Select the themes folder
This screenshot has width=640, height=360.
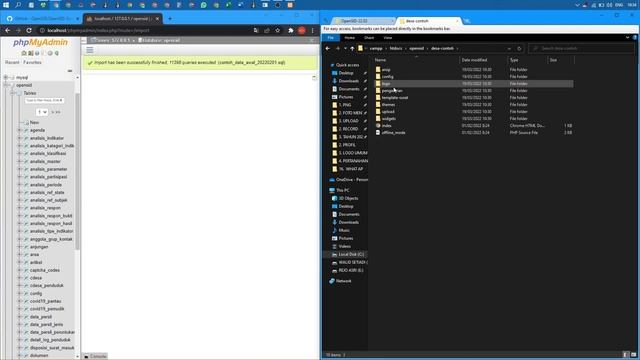tap(473, 104)
